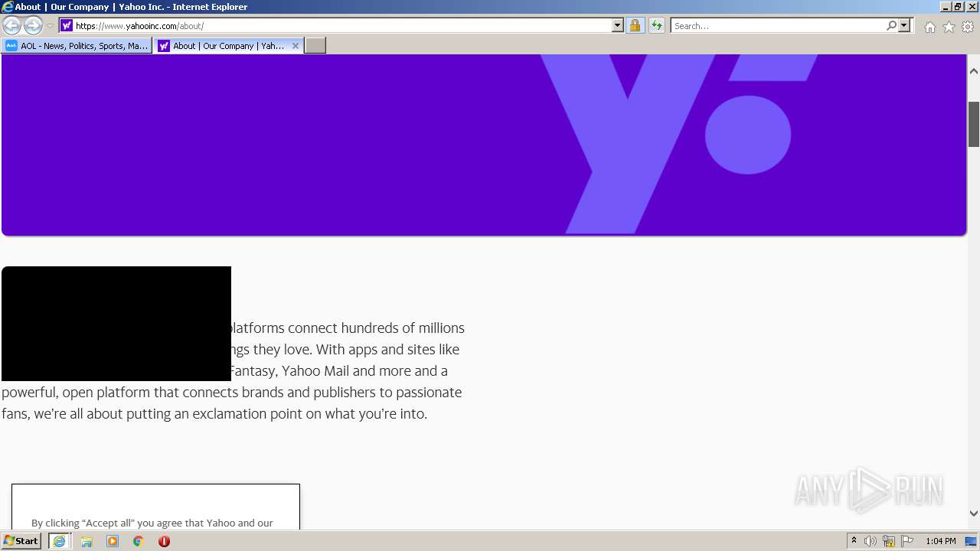Open Favorites star icon
The width and height of the screenshot is (980, 551).
tap(949, 27)
